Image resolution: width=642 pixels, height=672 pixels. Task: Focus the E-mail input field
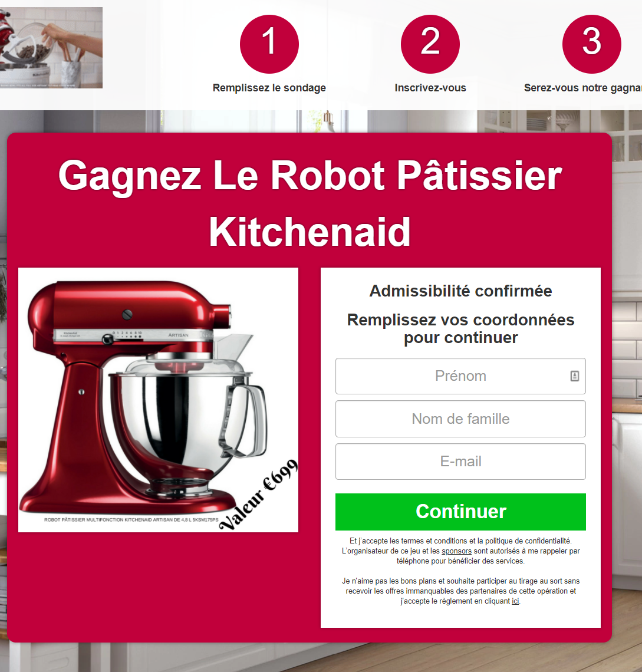pos(460,461)
